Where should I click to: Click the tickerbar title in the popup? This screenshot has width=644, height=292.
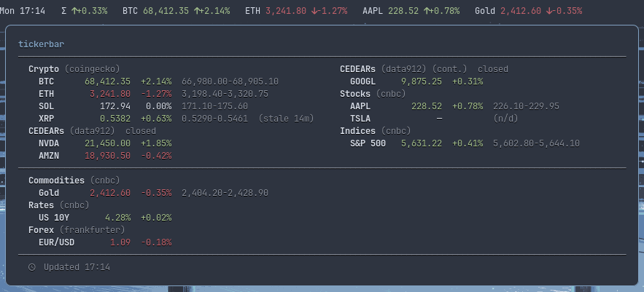click(x=41, y=44)
